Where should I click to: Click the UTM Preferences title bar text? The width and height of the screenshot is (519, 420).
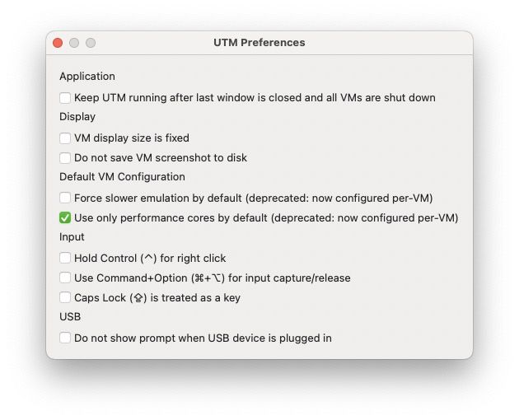click(x=259, y=42)
